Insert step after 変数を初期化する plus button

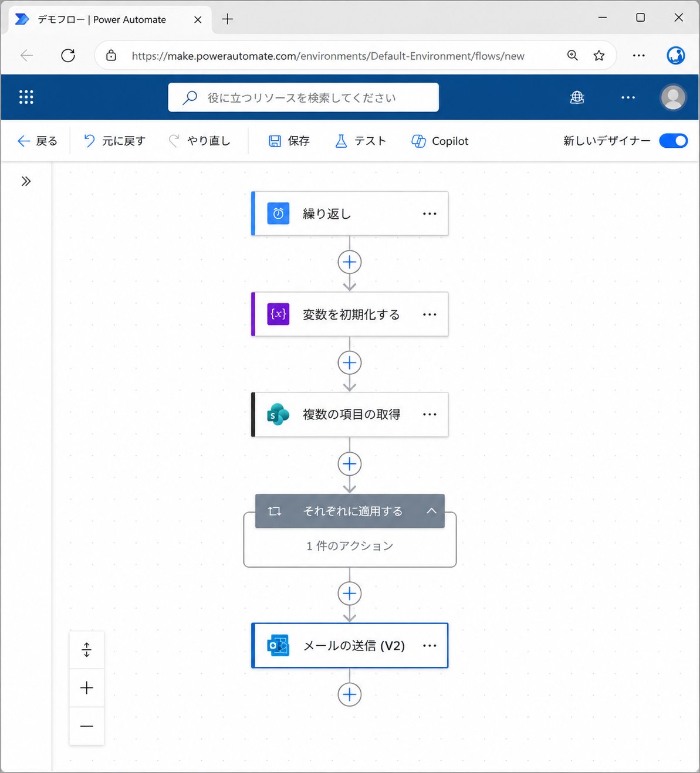(x=350, y=363)
